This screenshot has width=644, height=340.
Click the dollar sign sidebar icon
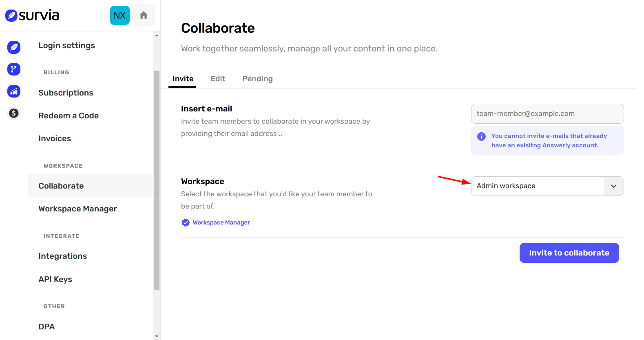[x=14, y=113]
